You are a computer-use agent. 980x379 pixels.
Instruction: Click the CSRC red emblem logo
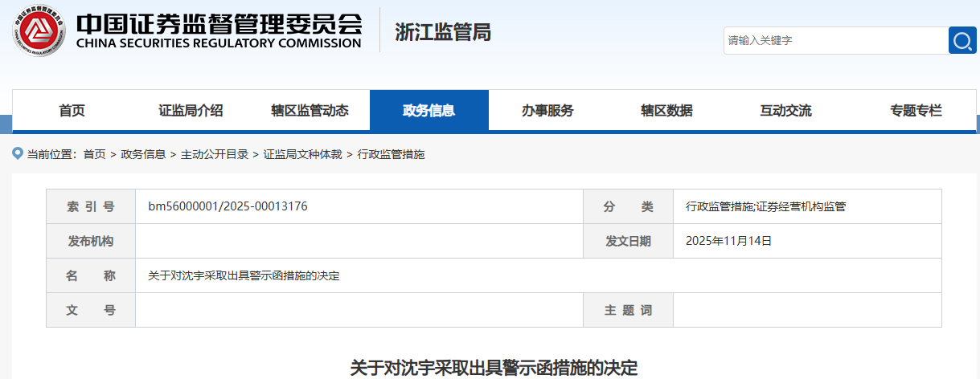[39, 31]
